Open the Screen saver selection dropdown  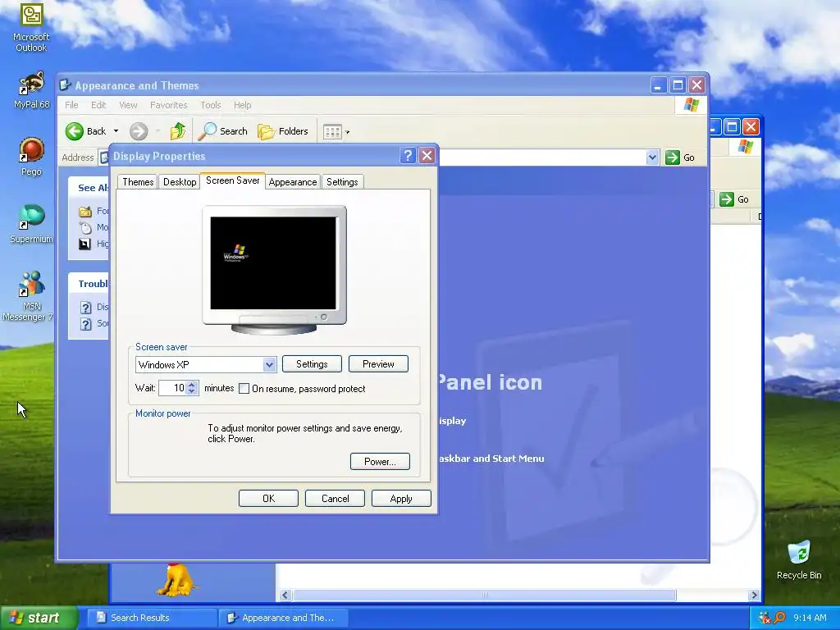coord(269,365)
